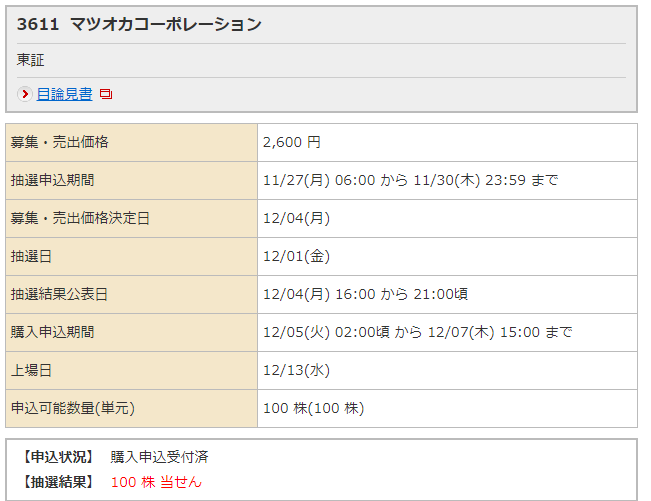
Task: Click the 抽選日 row label
Action: coord(31,257)
